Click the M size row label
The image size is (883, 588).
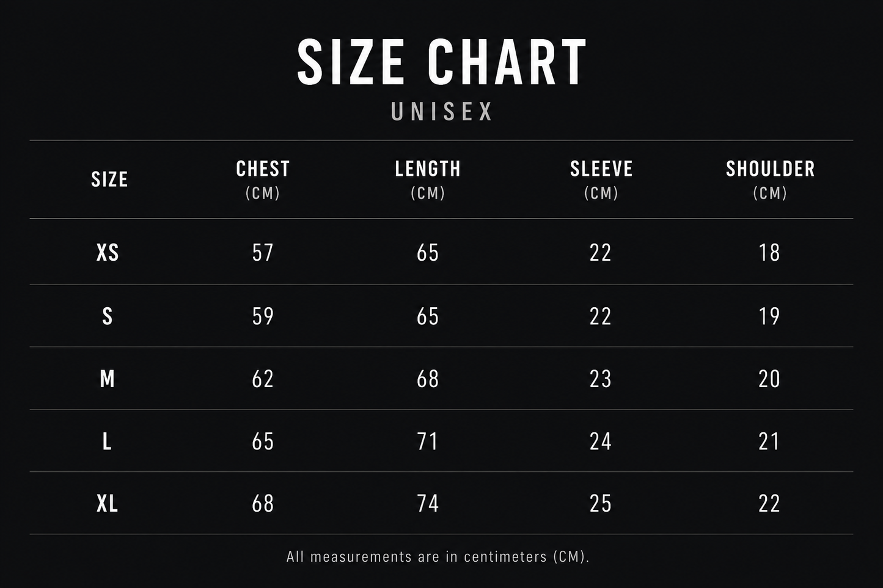[107, 379]
